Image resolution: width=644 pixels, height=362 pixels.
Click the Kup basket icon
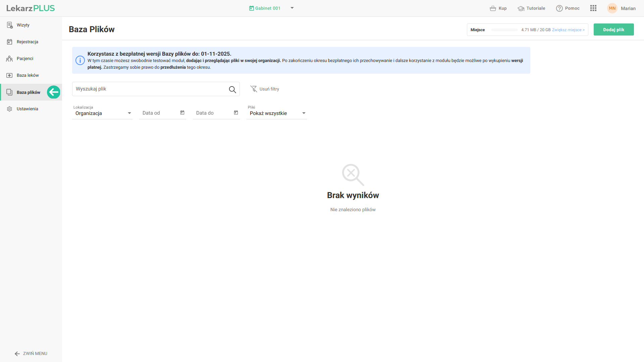click(x=493, y=8)
